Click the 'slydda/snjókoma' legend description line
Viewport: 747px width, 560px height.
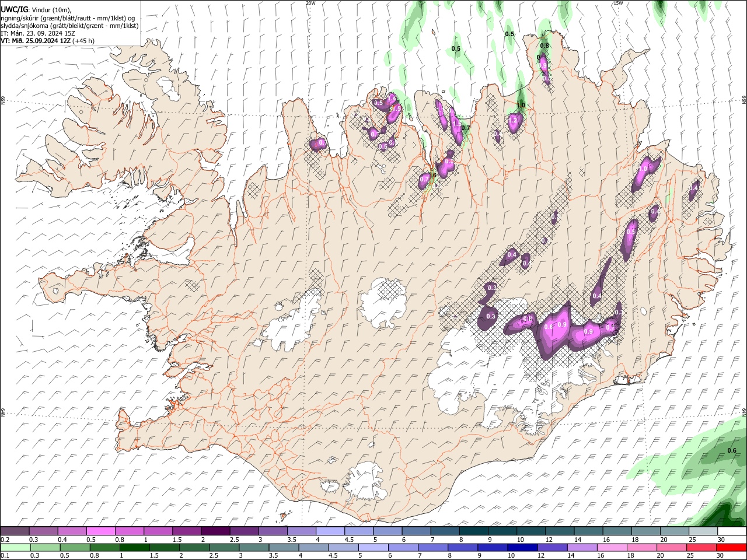pyautogui.click(x=69, y=26)
